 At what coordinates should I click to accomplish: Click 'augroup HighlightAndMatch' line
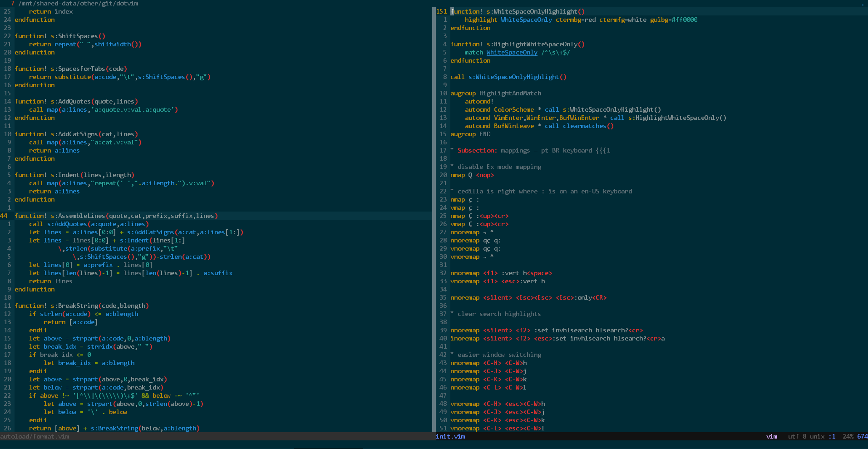click(x=496, y=93)
